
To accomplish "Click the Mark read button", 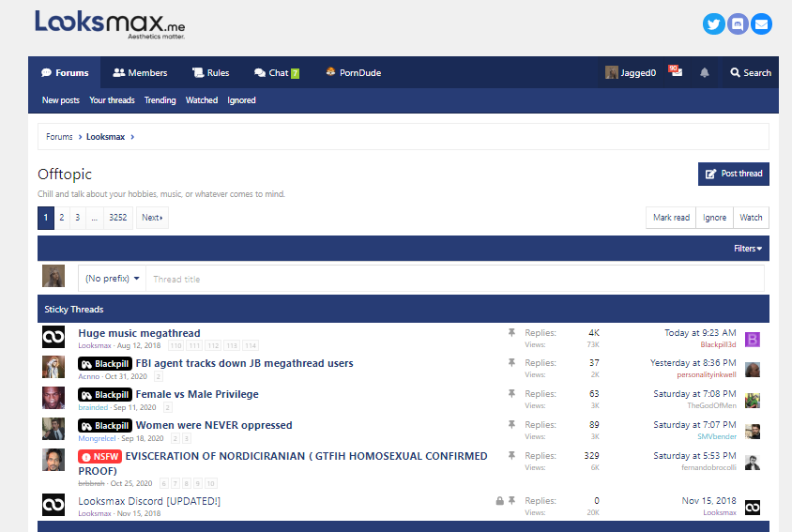I will (671, 218).
